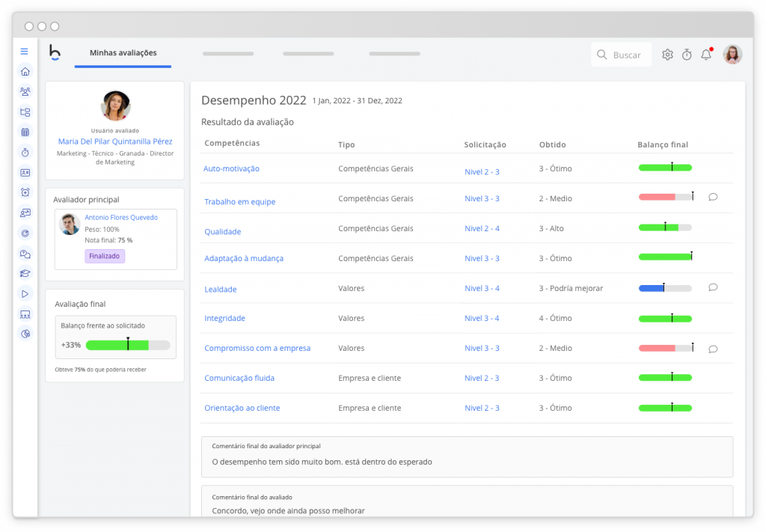Open the Auto-motivação competency link

pyautogui.click(x=231, y=169)
